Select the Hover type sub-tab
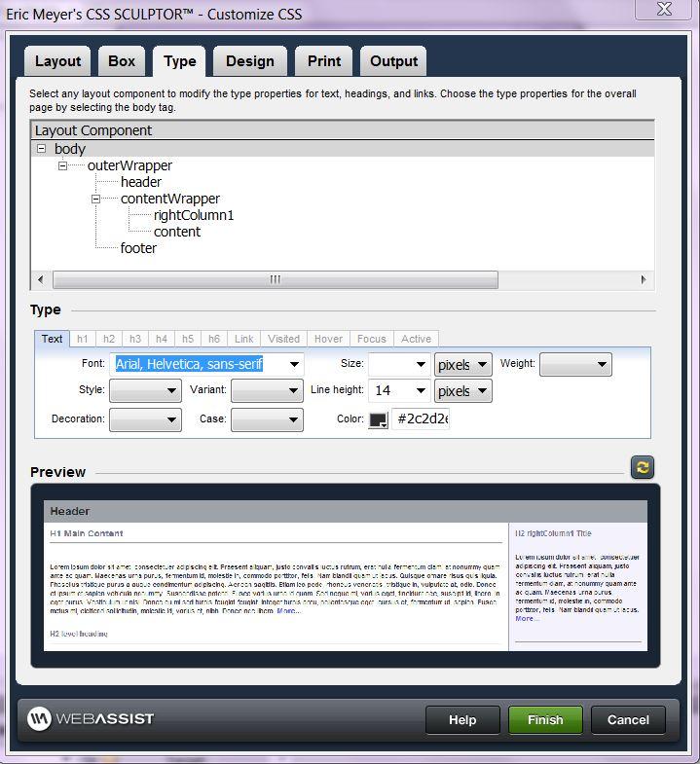Viewport: 700px width, 764px height. point(328,339)
